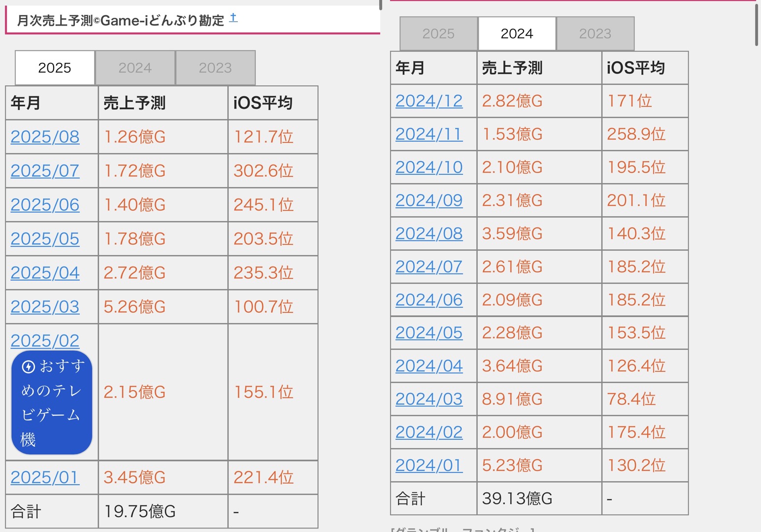The width and height of the screenshot is (761, 532).
Task: Open the 2024/04 month link
Action: point(429,366)
